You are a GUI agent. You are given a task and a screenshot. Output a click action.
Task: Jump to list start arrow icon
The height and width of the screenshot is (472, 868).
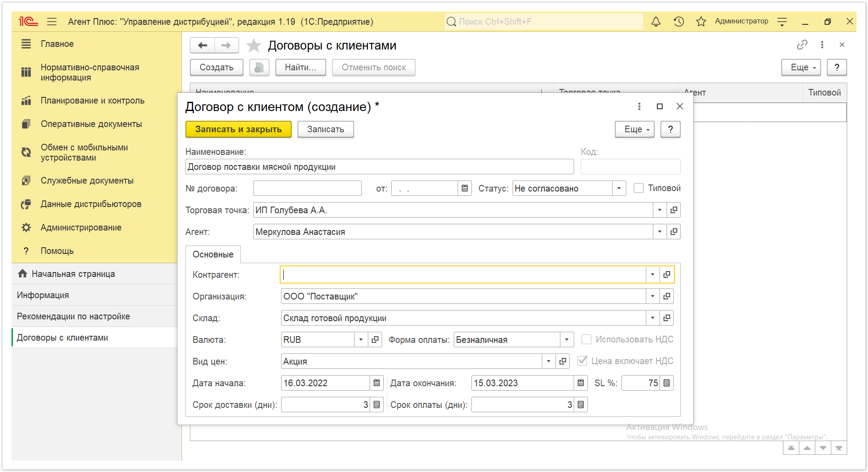[x=791, y=448]
